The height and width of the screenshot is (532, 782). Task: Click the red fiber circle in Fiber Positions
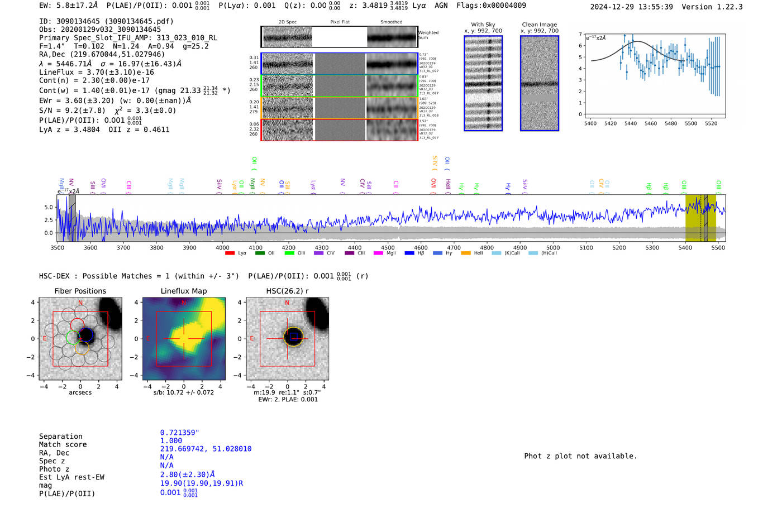click(77, 325)
